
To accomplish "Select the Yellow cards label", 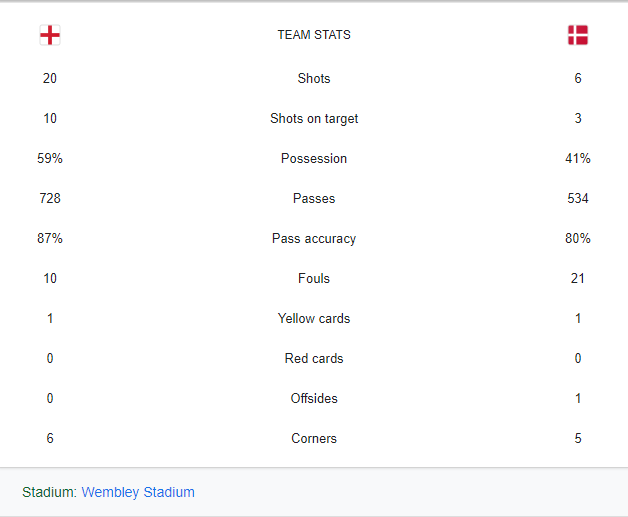I will [x=314, y=318].
